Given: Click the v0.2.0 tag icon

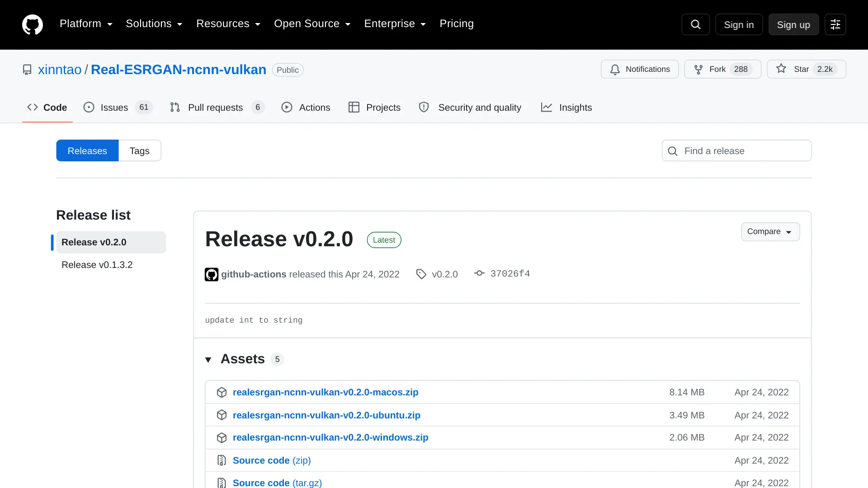Looking at the screenshot, I should (421, 274).
